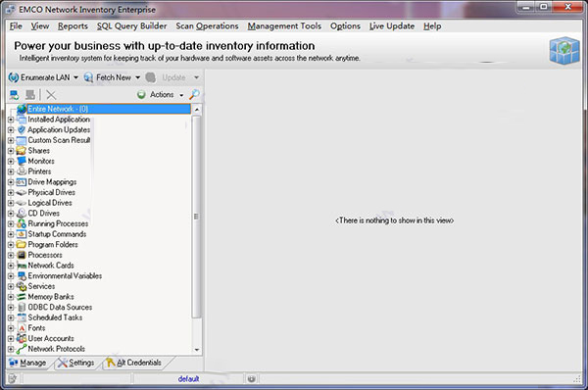Click the Fetch New button label
The height and width of the screenshot is (390, 588).
114,77
